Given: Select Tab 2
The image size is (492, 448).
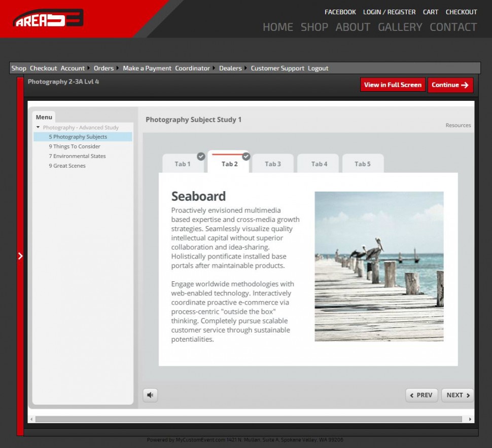Looking at the screenshot, I should [x=230, y=164].
